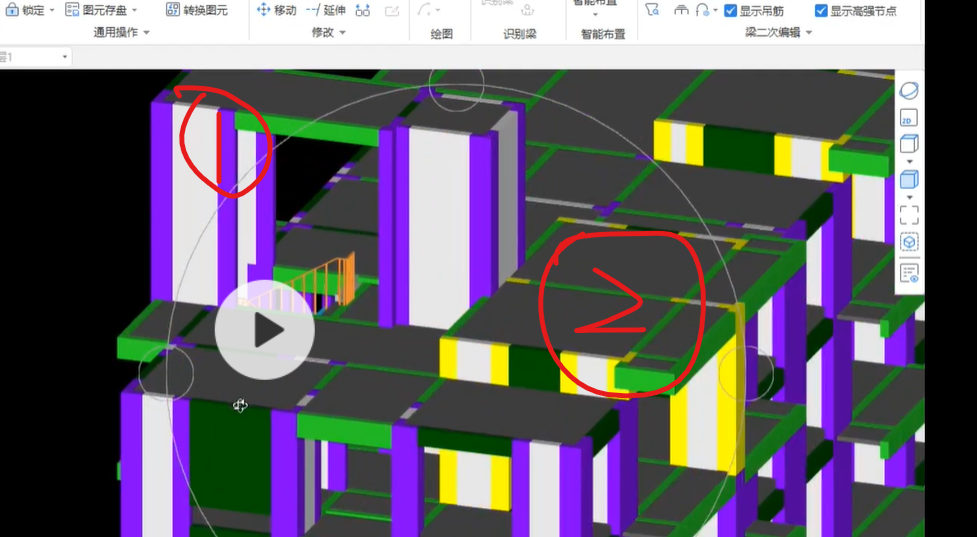Activate the orbit view icon

pos(908,91)
